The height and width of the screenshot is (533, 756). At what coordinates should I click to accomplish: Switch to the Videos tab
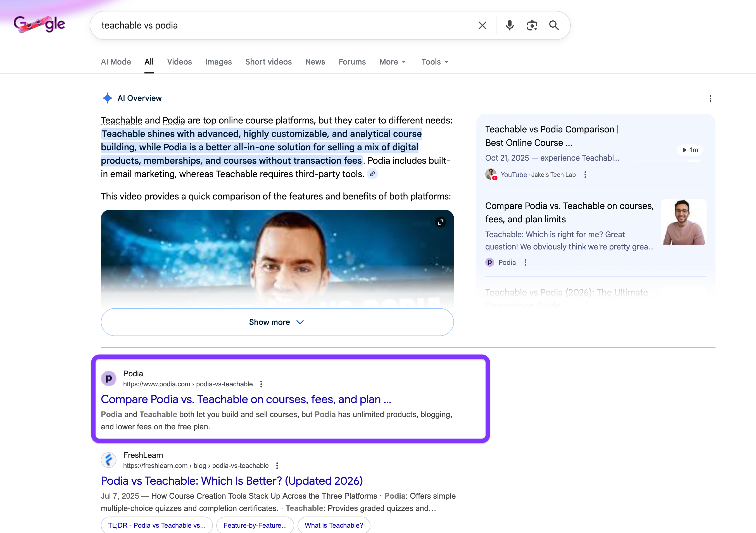point(179,62)
